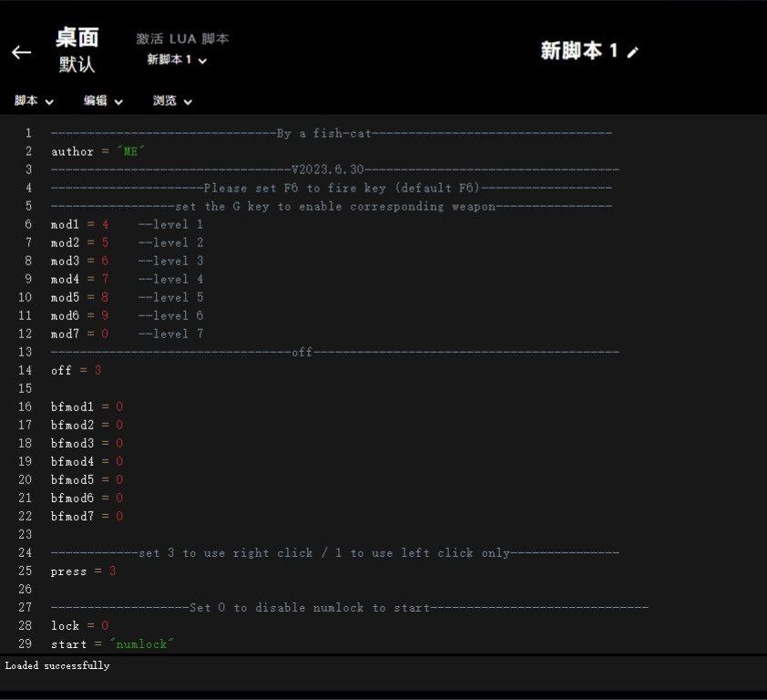Click the '--level 1' comment
767x700 pixels.
pos(170,224)
